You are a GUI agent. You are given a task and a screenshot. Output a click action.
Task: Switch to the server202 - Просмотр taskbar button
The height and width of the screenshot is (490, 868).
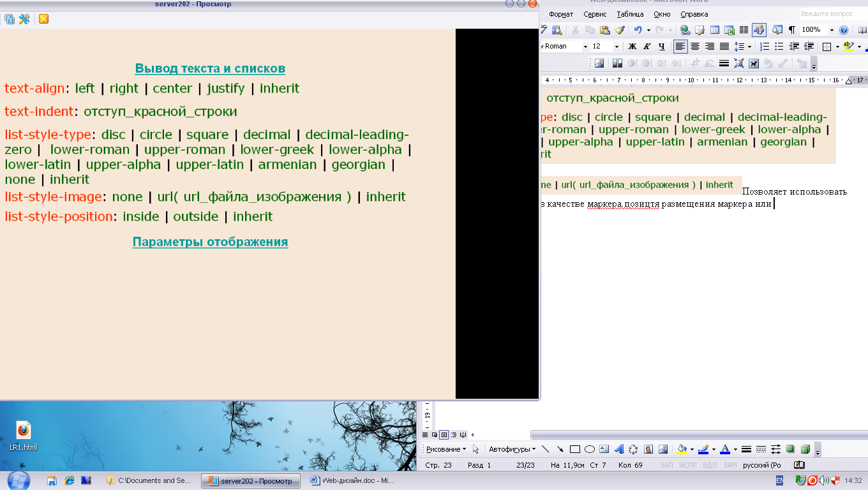251,480
